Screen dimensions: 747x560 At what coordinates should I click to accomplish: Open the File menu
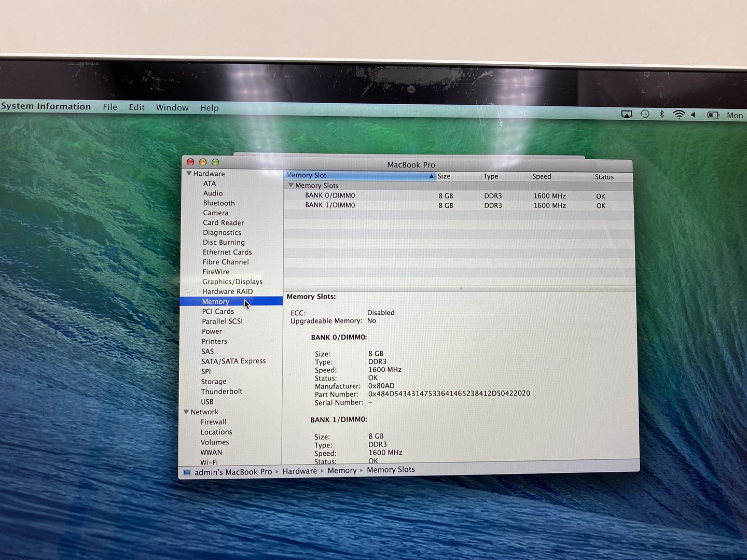(x=110, y=107)
